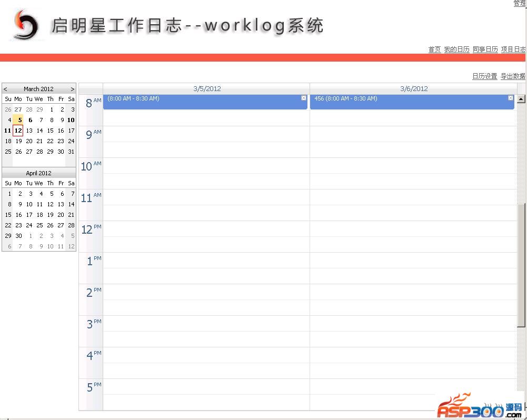Open the 456 event on 3/6/2012

(x=412, y=102)
